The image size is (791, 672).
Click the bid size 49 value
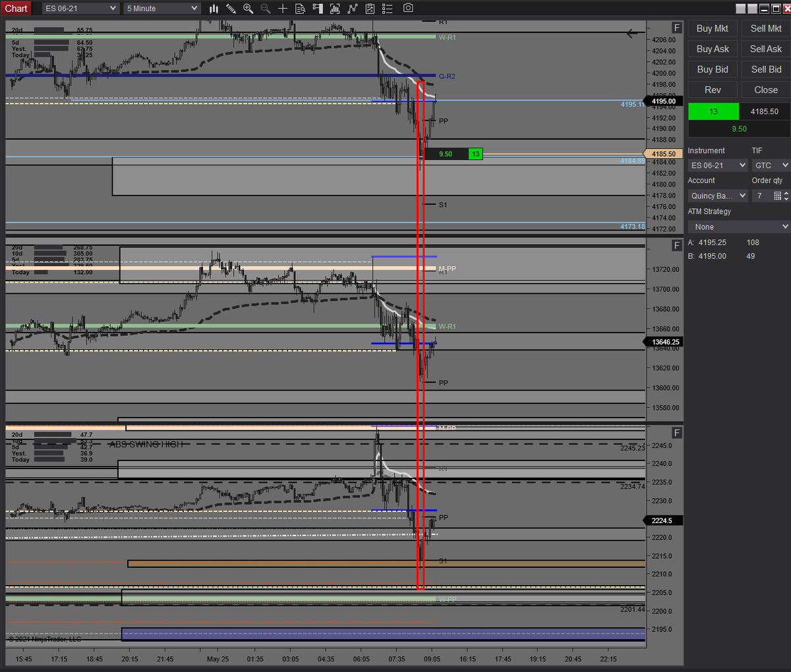click(751, 256)
